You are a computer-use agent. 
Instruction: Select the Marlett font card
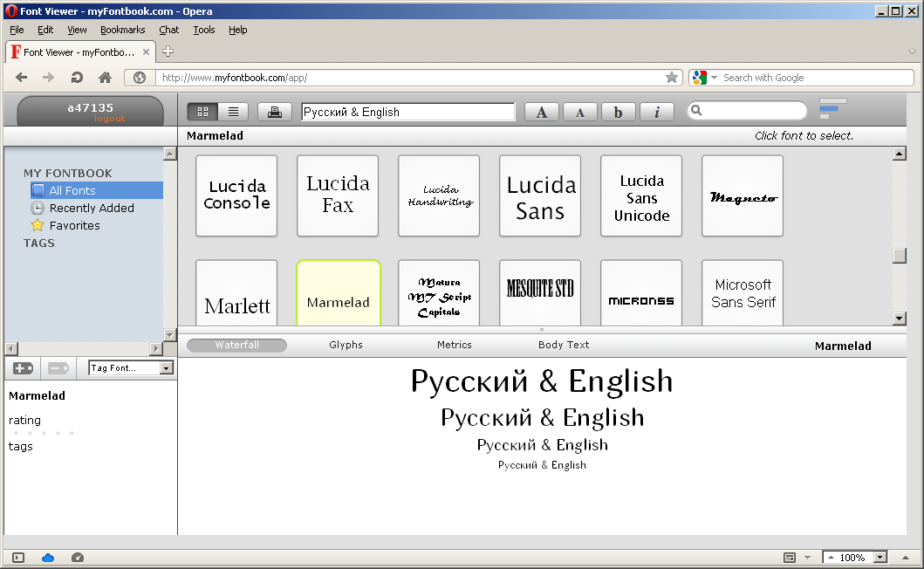(236, 293)
